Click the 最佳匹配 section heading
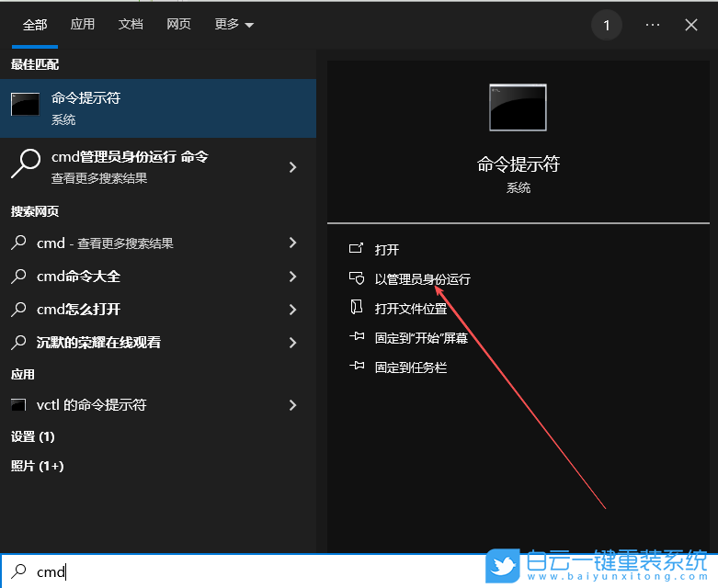This screenshot has height=588, width=718. click(x=35, y=64)
